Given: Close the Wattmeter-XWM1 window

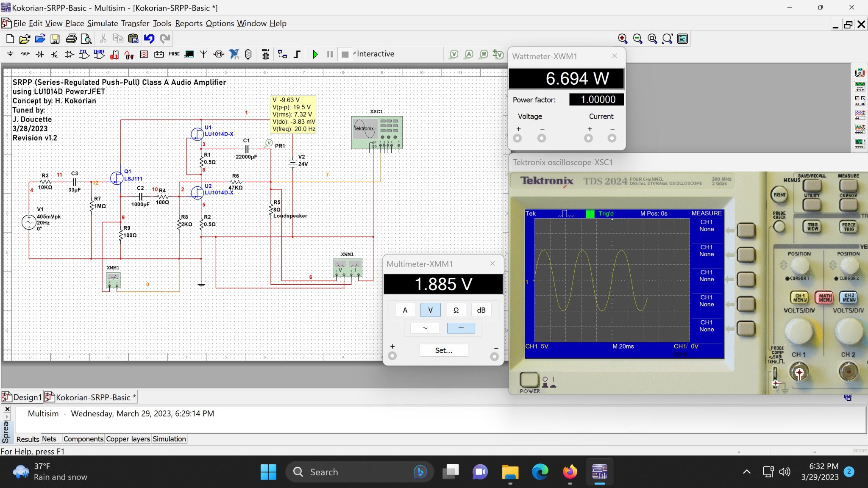Looking at the screenshot, I should click(615, 56).
